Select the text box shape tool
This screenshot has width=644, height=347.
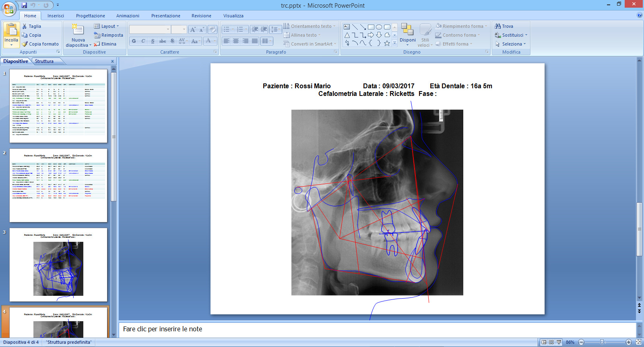pyautogui.click(x=347, y=27)
